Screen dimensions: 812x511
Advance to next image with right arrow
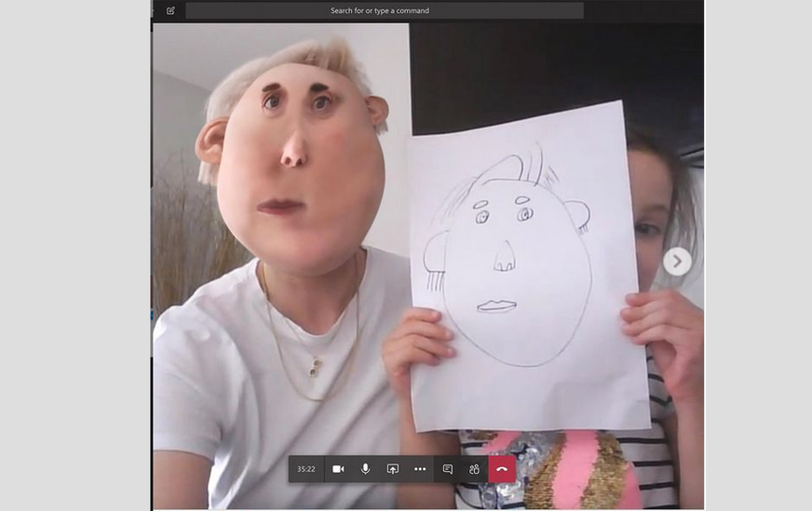(678, 261)
